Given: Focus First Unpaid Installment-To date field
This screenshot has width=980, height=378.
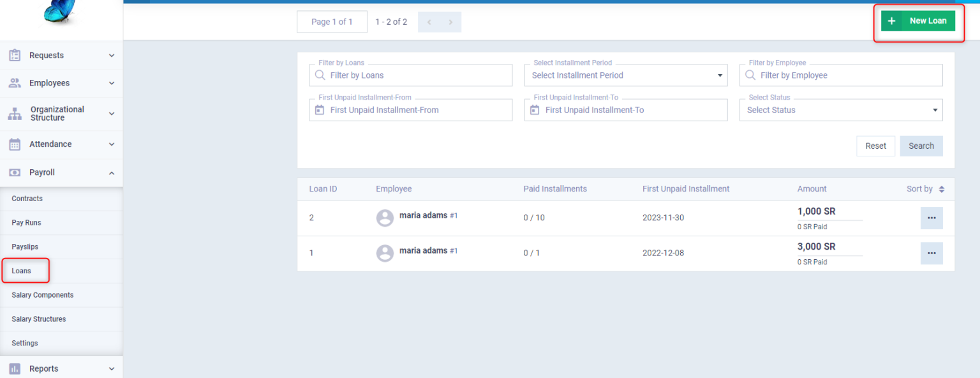Looking at the screenshot, I should click(626, 110).
